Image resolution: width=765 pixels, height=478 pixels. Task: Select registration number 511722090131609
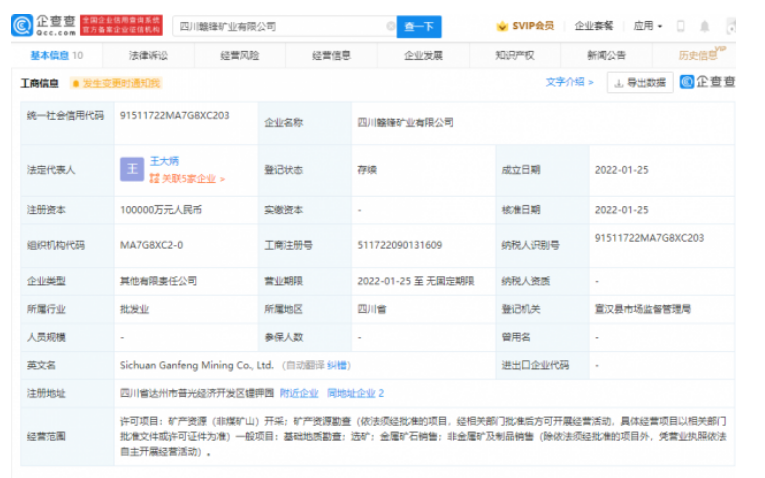coord(400,245)
